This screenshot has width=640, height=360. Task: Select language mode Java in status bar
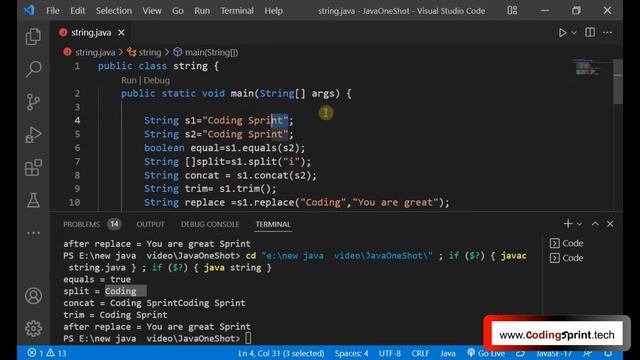coord(448,353)
